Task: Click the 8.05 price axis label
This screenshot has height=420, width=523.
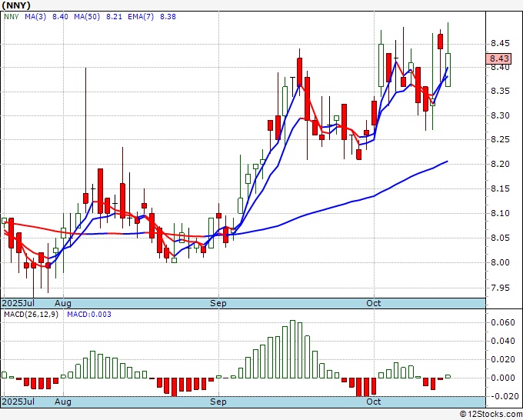Action: [500, 238]
